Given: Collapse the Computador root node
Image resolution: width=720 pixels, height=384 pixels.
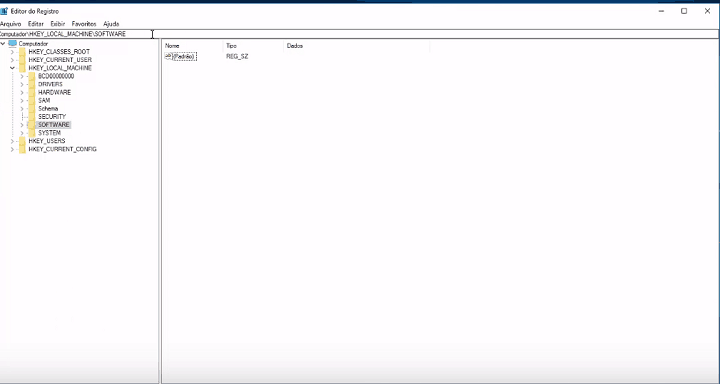Looking at the screenshot, I should coord(3,44).
